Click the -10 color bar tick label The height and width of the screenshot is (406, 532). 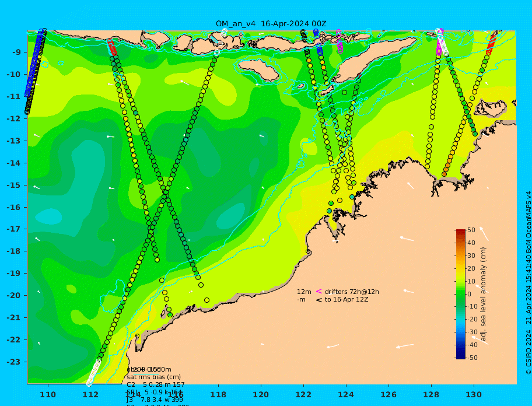click(473, 307)
